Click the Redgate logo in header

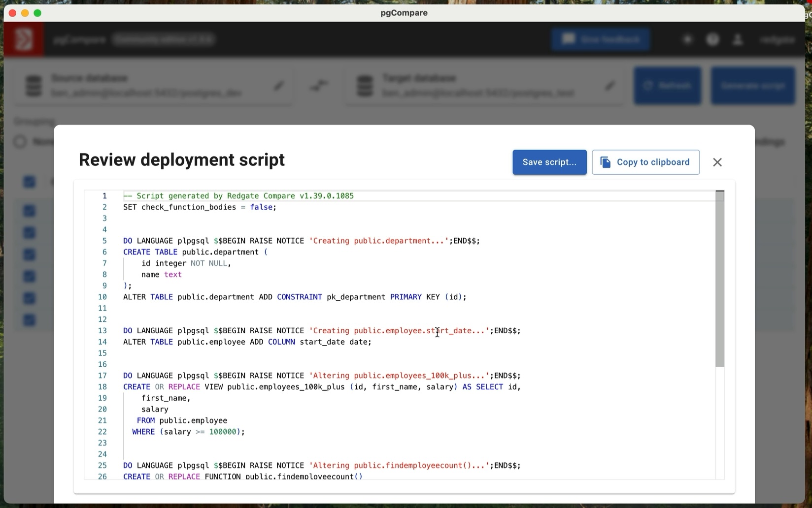(x=24, y=39)
